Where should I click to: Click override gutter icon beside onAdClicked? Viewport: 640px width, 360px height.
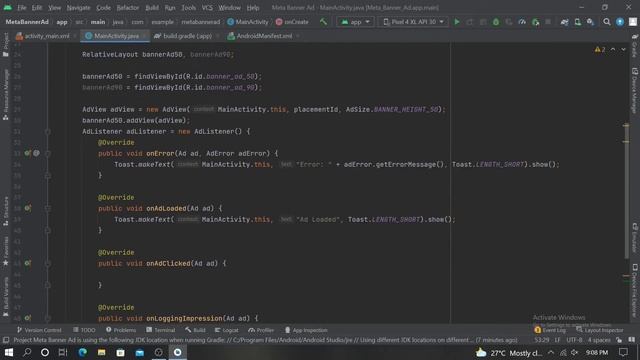pyautogui.click(x=27, y=263)
